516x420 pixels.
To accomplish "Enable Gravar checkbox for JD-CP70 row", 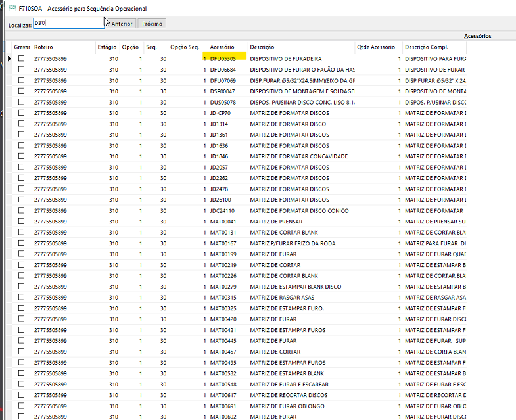I will [x=22, y=113].
